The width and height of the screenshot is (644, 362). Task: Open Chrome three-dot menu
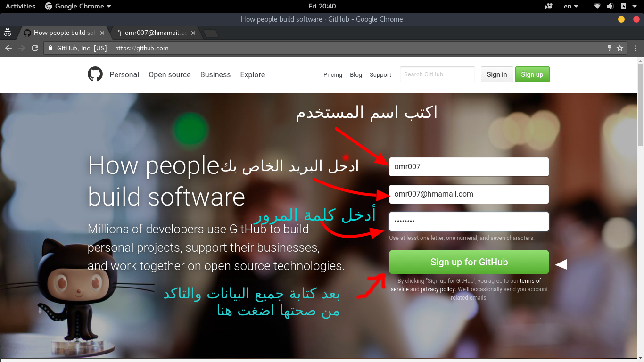[x=636, y=48]
